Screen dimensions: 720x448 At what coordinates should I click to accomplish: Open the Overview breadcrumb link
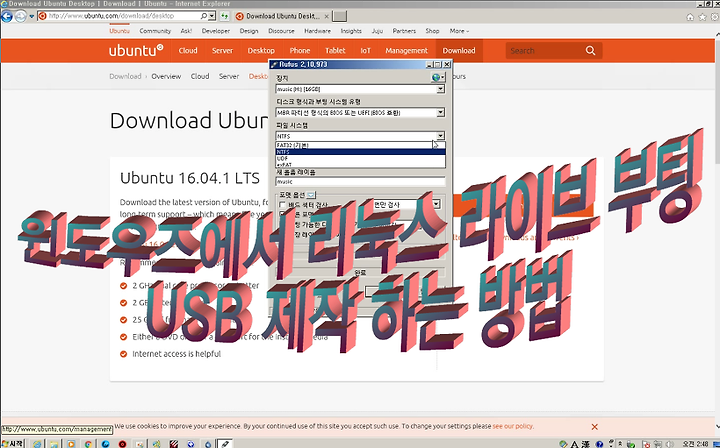(x=166, y=76)
